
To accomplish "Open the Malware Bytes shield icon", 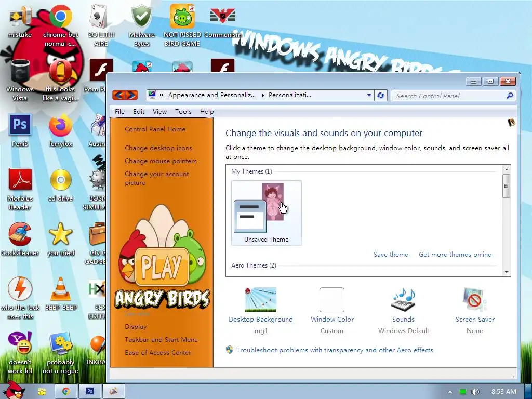I will tap(141, 25).
